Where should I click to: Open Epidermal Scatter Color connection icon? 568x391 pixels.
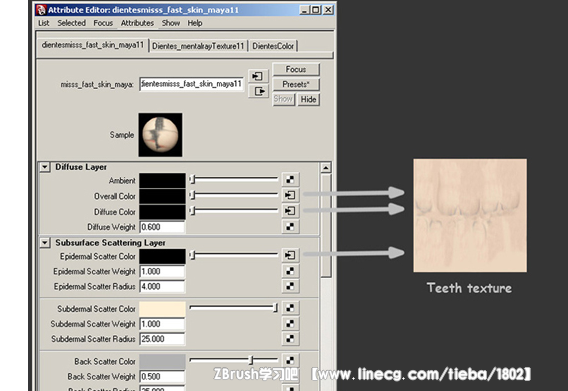pyautogui.click(x=290, y=255)
